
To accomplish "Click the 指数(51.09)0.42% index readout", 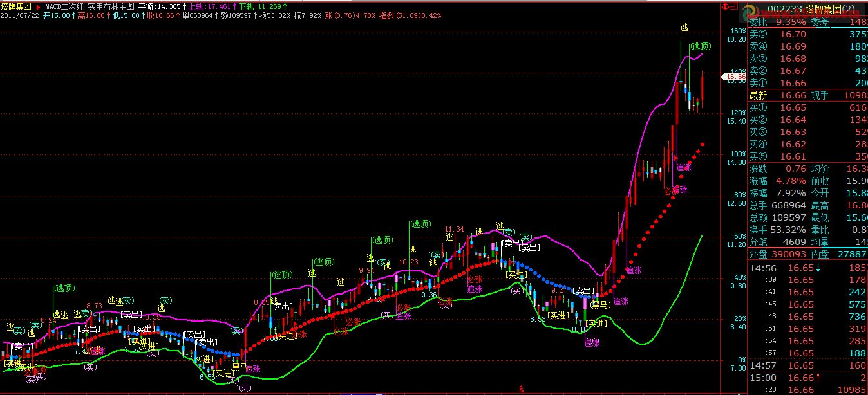I will [410, 15].
